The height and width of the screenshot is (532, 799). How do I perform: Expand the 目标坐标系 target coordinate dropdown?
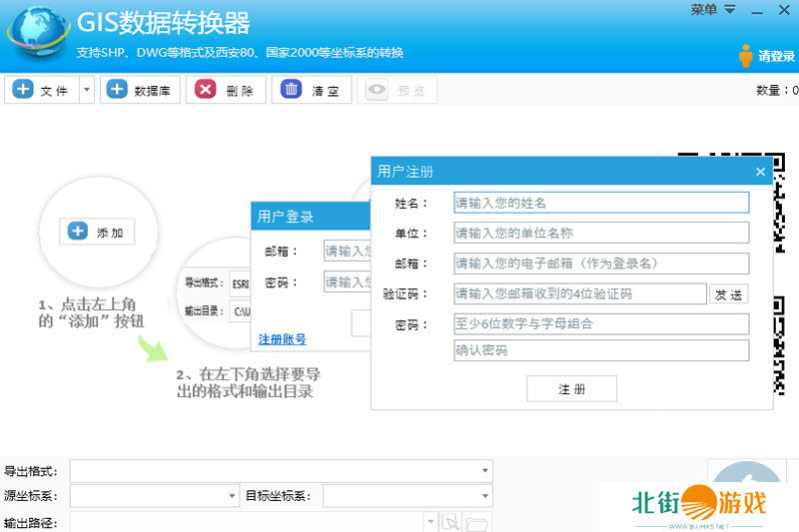tap(485, 496)
